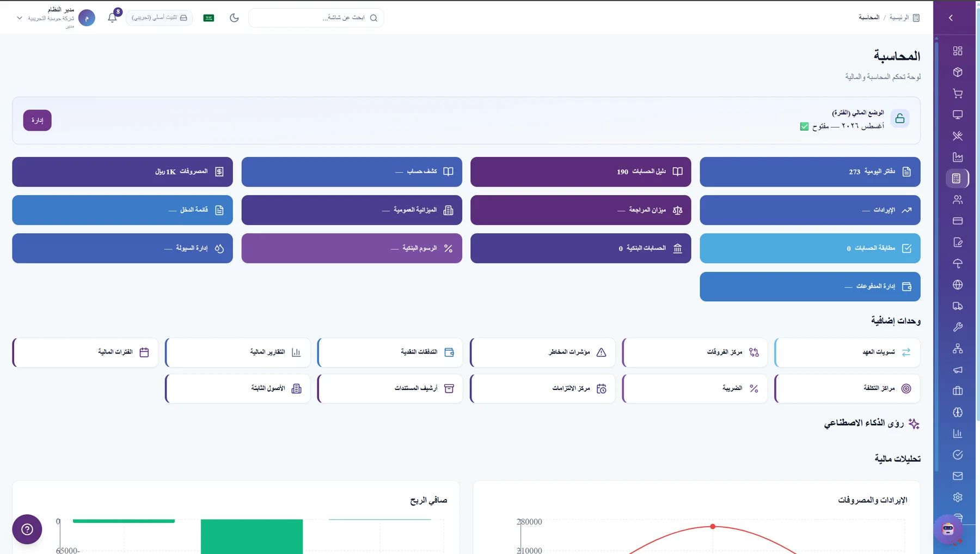Click the purple إدارة button
980x554 pixels.
(x=37, y=120)
